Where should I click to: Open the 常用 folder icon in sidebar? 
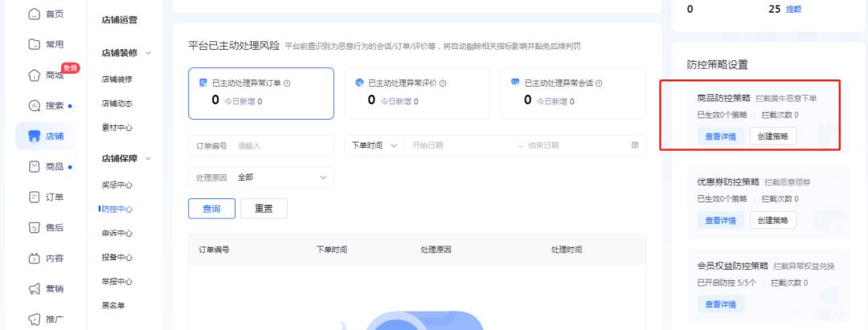(35, 44)
